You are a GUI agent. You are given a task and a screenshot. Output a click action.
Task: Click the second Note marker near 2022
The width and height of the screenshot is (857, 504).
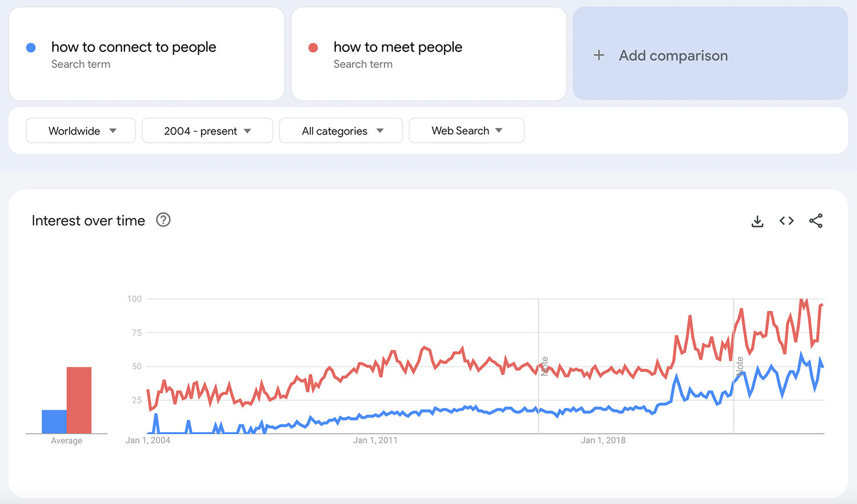(740, 366)
